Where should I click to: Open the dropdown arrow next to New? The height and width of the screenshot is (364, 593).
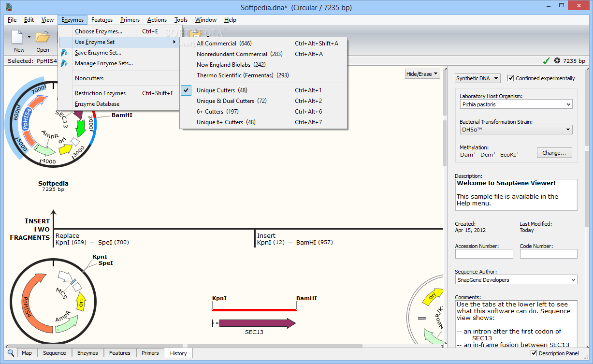point(29,37)
